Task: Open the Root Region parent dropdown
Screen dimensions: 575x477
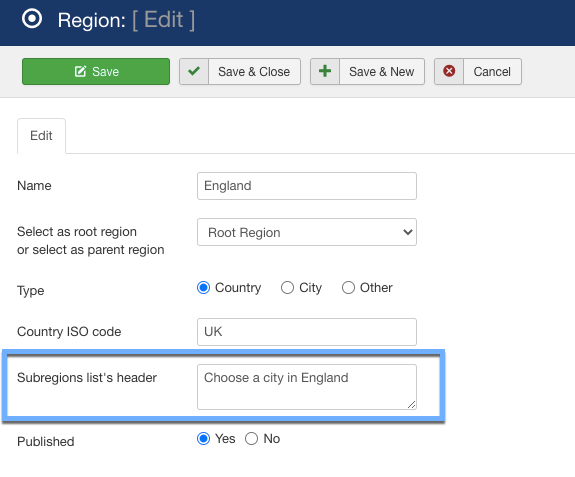Action: click(307, 232)
